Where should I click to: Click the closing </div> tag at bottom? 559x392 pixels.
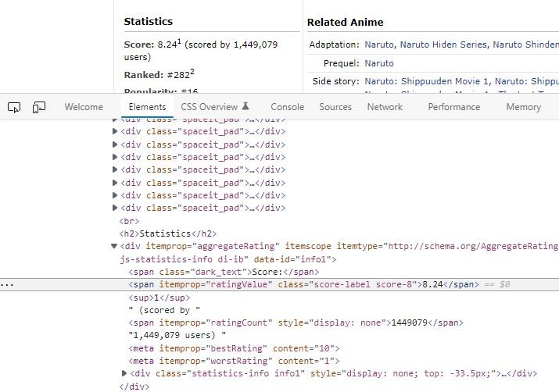click(x=134, y=387)
